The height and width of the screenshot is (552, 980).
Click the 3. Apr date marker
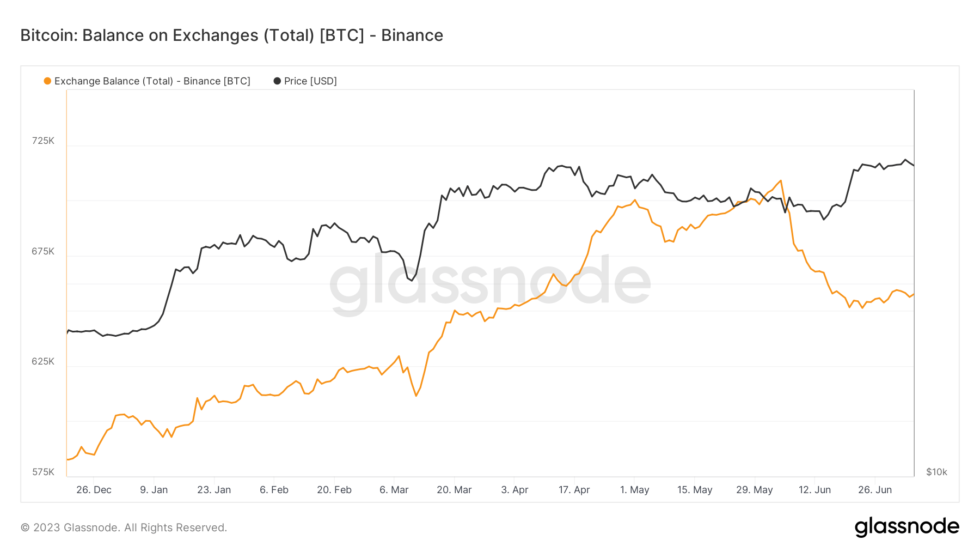pyautogui.click(x=514, y=490)
